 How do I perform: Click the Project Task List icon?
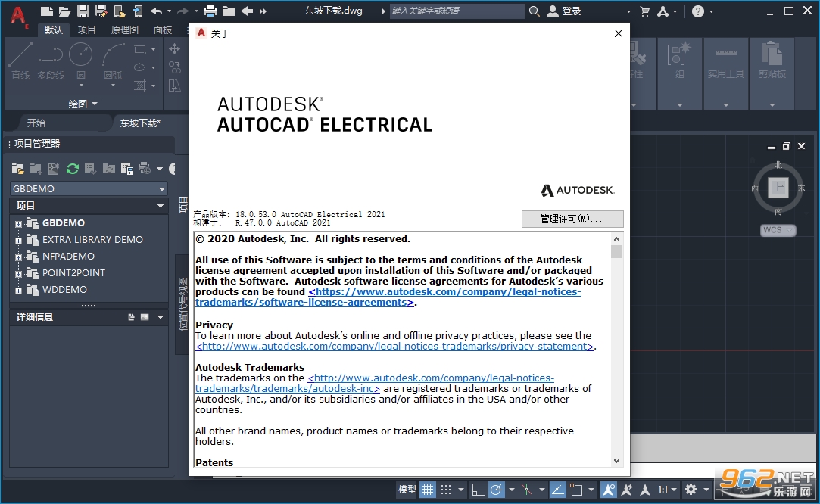coord(90,168)
